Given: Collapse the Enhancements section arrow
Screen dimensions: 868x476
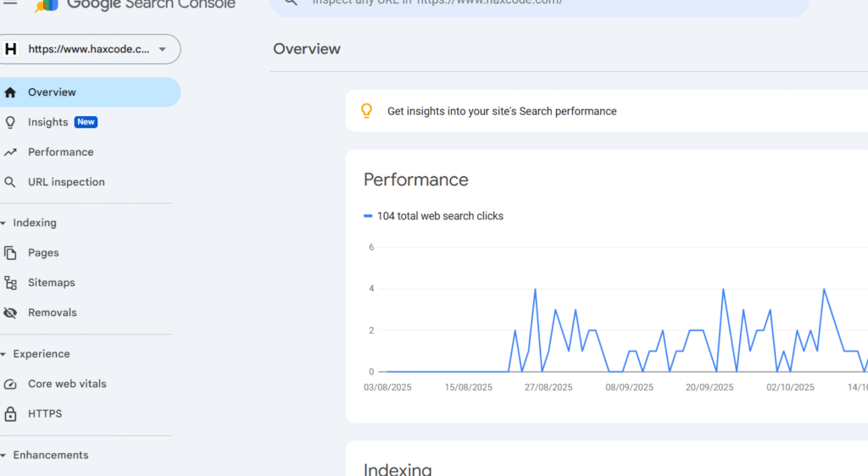Looking at the screenshot, I should 3,456.
